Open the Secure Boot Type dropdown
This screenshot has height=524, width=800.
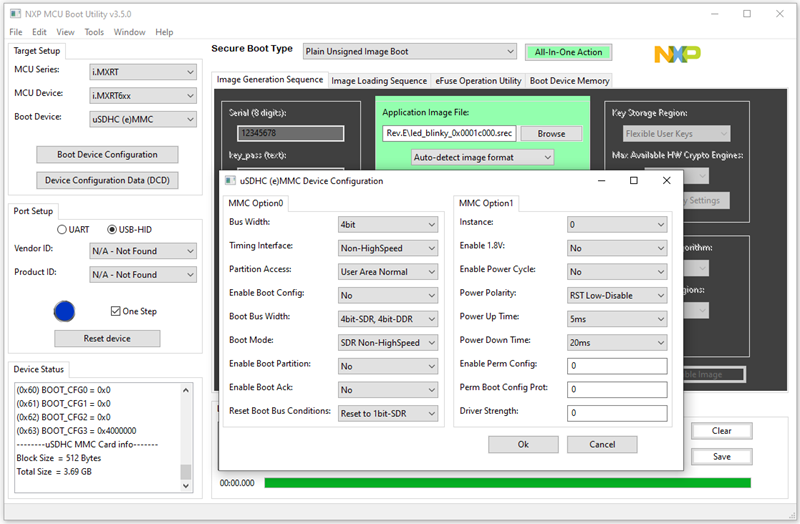pos(410,52)
